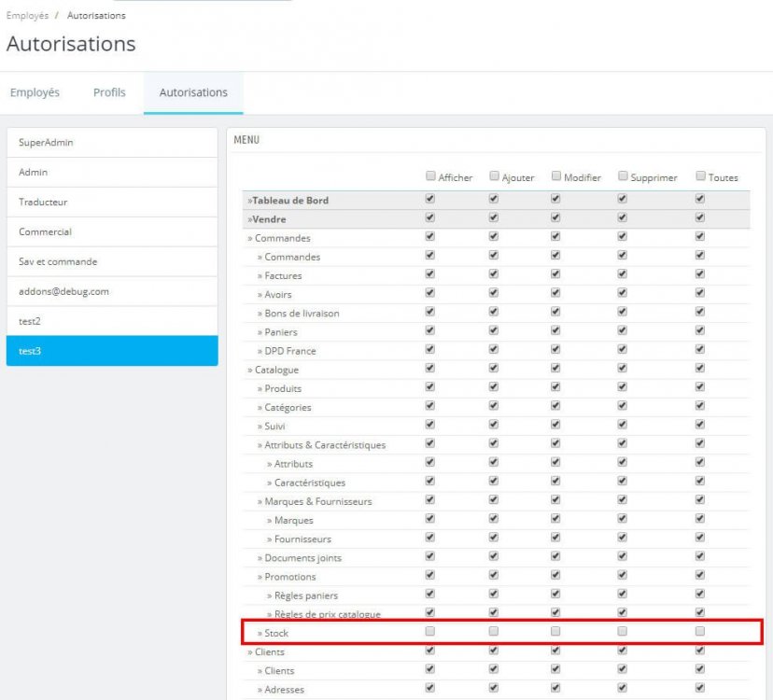Uncheck Modifier for Avoirs row
The image size is (773, 700).
tap(555, 293)
